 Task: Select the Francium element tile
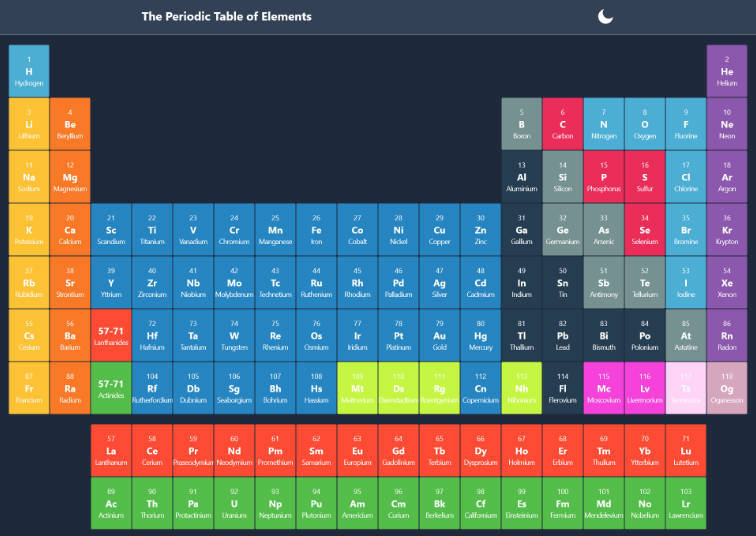pyautogui.click(x=29, y=388)
